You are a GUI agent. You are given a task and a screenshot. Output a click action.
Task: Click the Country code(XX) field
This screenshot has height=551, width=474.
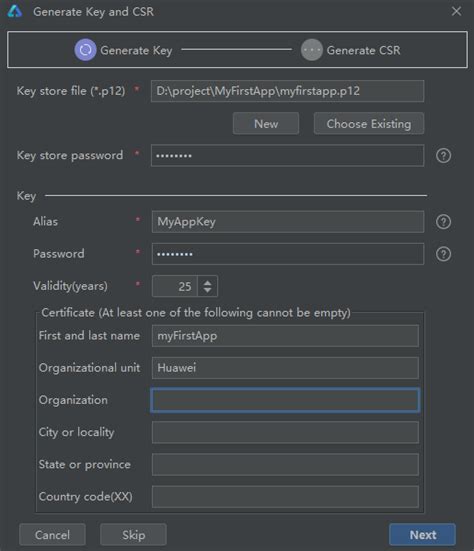click(285, 497)
